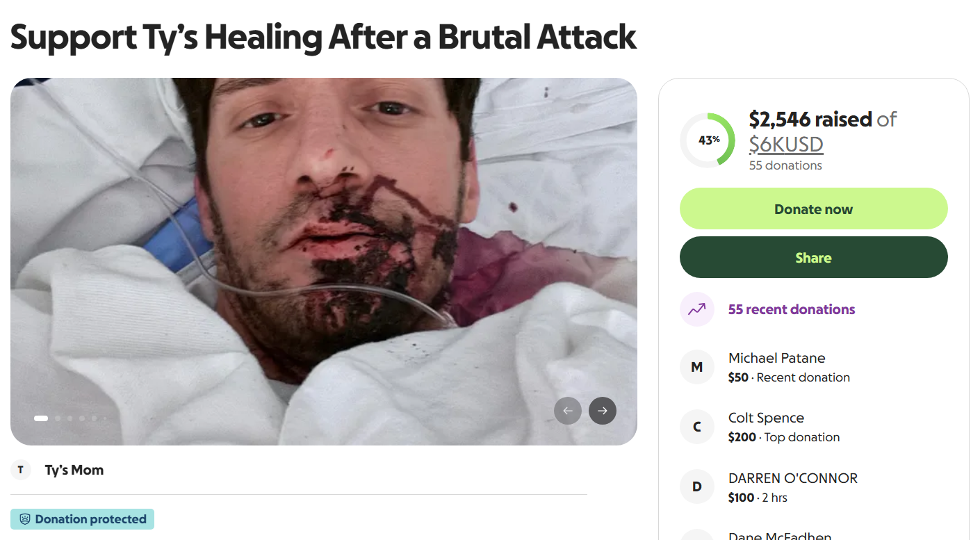Select the fourth photo indicator dot
This screenshot has height=540, width=980.
(x=82, y=418)
